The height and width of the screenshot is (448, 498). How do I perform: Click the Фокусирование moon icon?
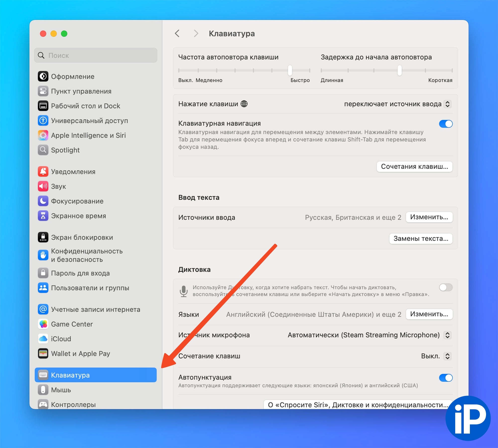[x=43, y=201]
